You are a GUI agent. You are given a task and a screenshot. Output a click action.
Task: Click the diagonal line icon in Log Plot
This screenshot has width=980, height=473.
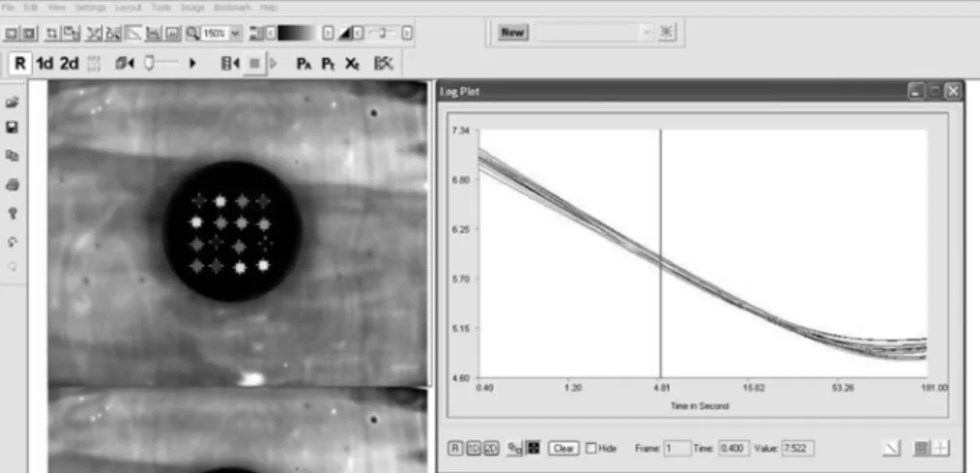(891, 448)
